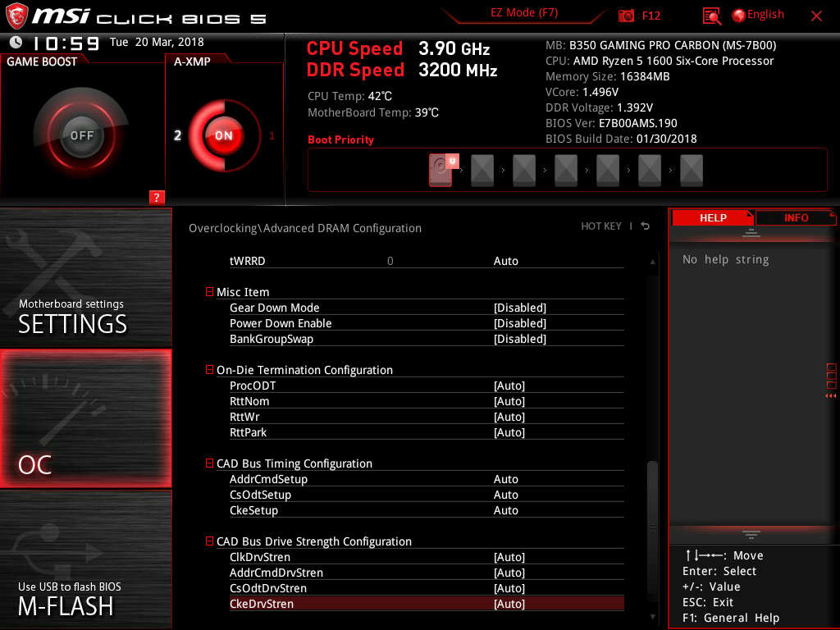
Task: Edit the CkeSetup Auto value field
Action: pos(505,510)
